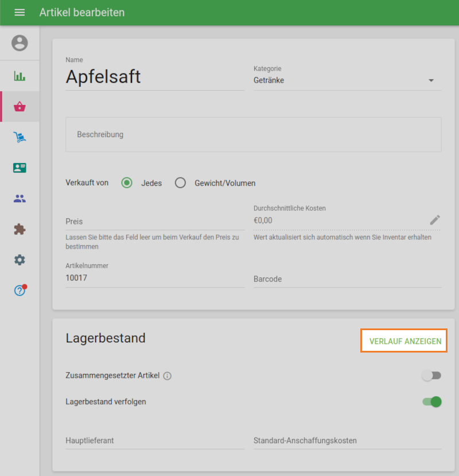This screenshot has width=459, height=476.
Task: Open the settings gear icon
Action: pos(20,260)
